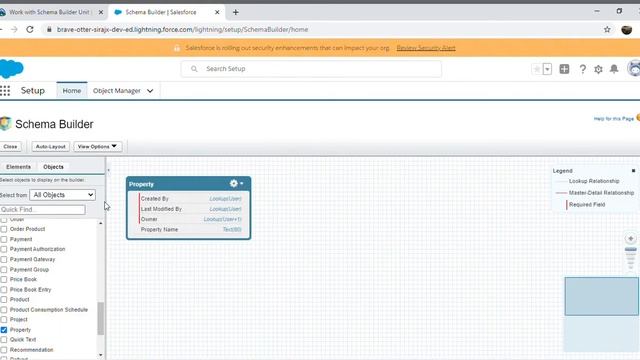Click the Schema Builder shield icon
This screenshot has width=640, height=360.
5,123
